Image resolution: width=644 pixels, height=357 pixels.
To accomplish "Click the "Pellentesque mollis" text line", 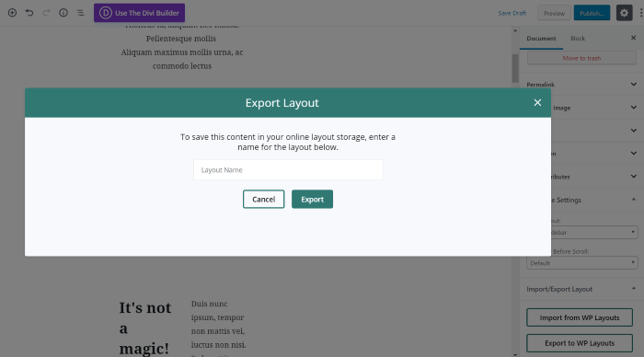I will (181, 39).
